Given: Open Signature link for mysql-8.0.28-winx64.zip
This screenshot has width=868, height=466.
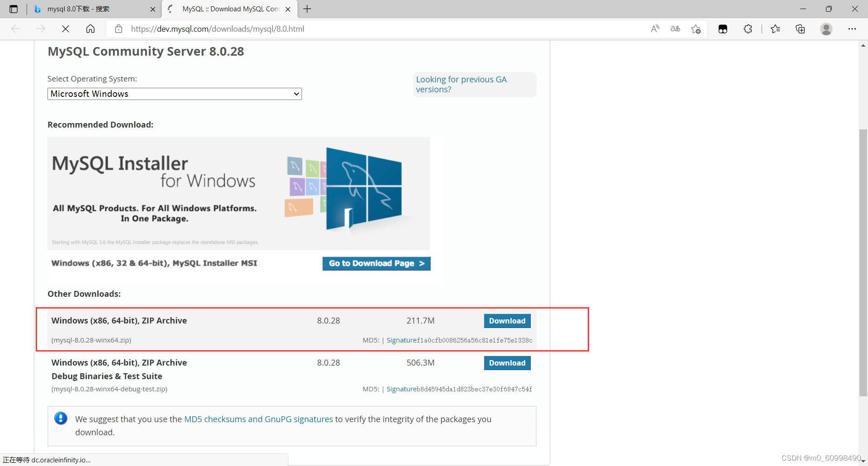Looking at the screenshot, I should (401, 340).
